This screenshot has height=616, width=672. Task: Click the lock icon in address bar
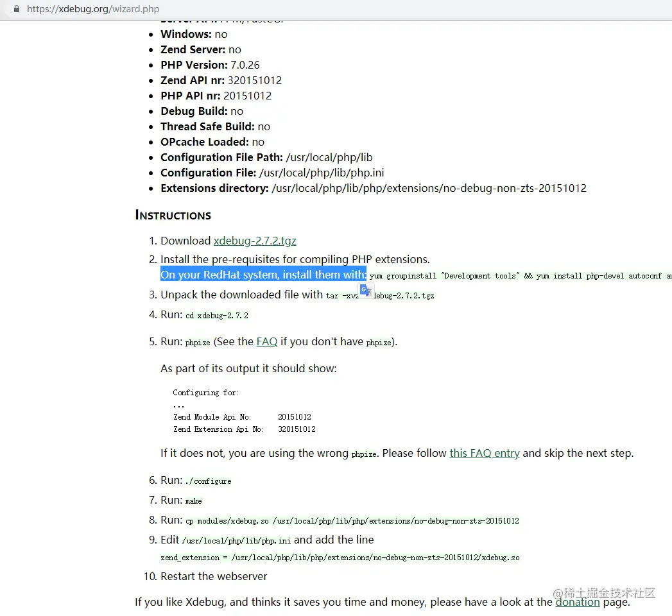coord(17,8)
